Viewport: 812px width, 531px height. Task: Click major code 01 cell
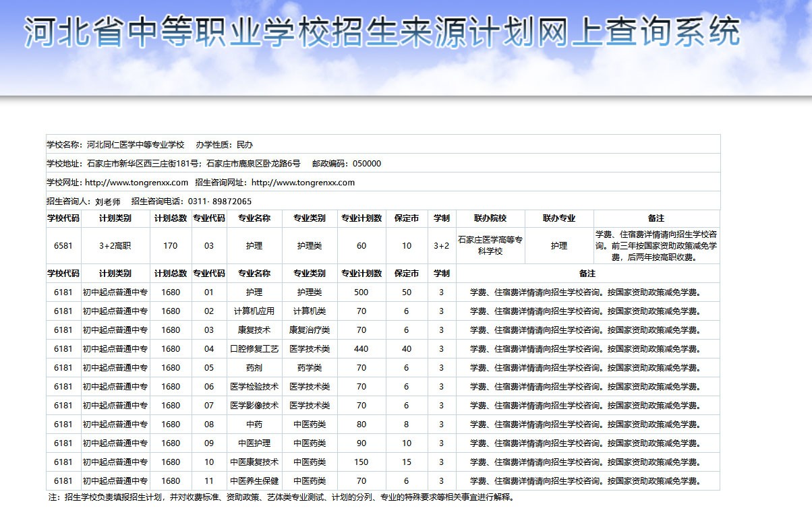coord(209,292)
